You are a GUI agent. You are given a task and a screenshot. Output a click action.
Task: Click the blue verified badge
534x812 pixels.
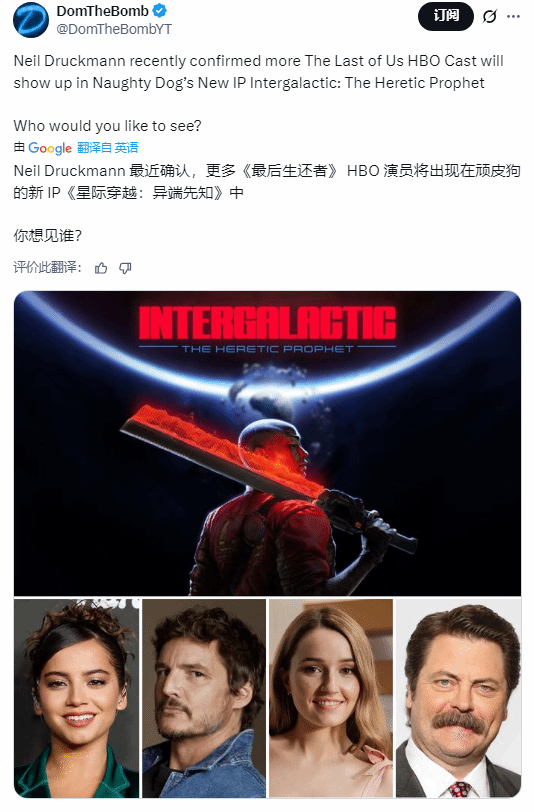161,10
